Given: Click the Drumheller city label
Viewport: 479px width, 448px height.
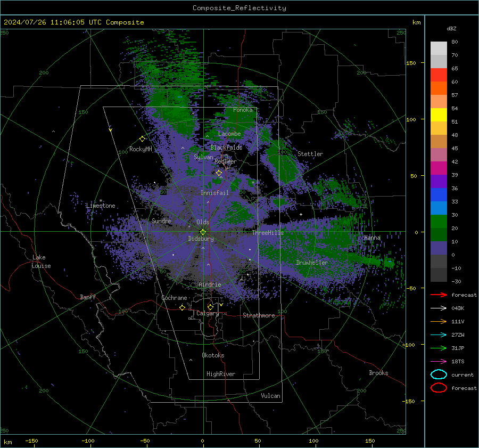Looking at the screenshot, I should (x=311, y=263).
